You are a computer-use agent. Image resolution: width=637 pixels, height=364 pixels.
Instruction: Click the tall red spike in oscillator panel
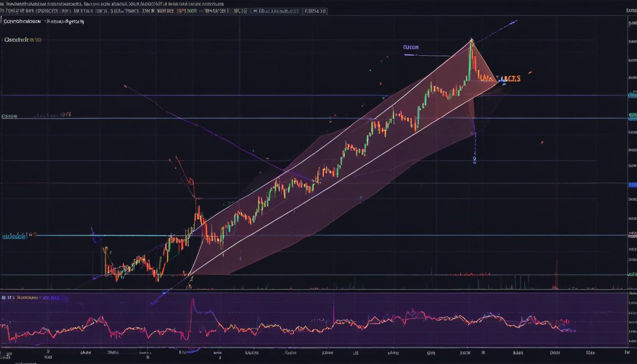192,303
